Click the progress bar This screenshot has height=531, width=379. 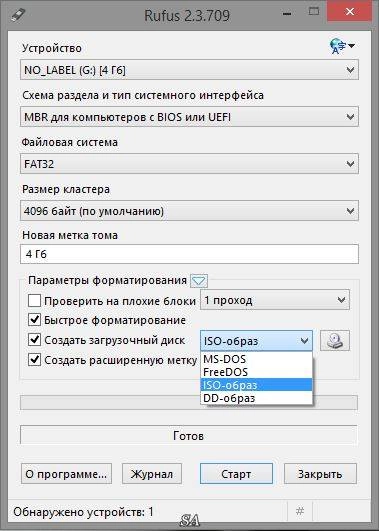189,402
